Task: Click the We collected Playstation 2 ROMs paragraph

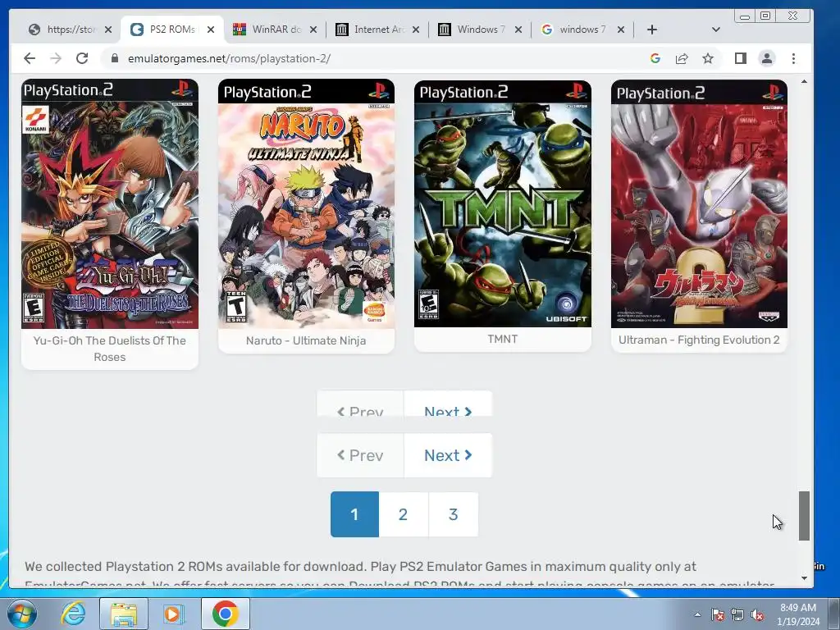Action: (x=399, y=573)
